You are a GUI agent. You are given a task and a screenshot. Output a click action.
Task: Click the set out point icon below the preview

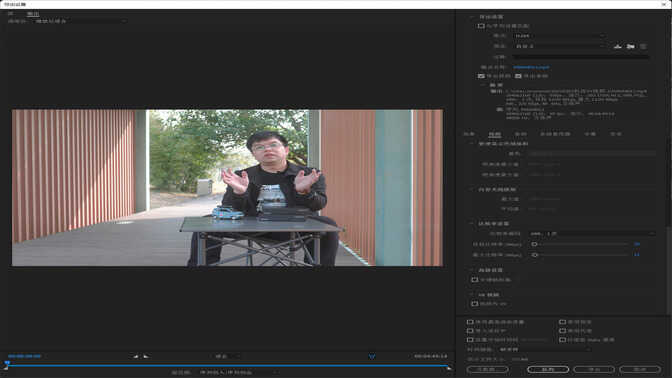point(146,356)
